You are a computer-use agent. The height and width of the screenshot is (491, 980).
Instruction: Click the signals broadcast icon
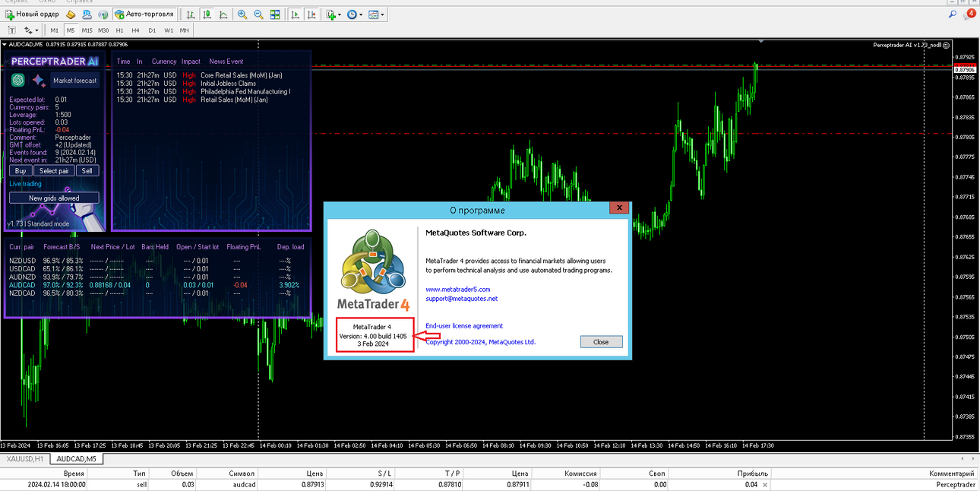(x=103, y=14)
